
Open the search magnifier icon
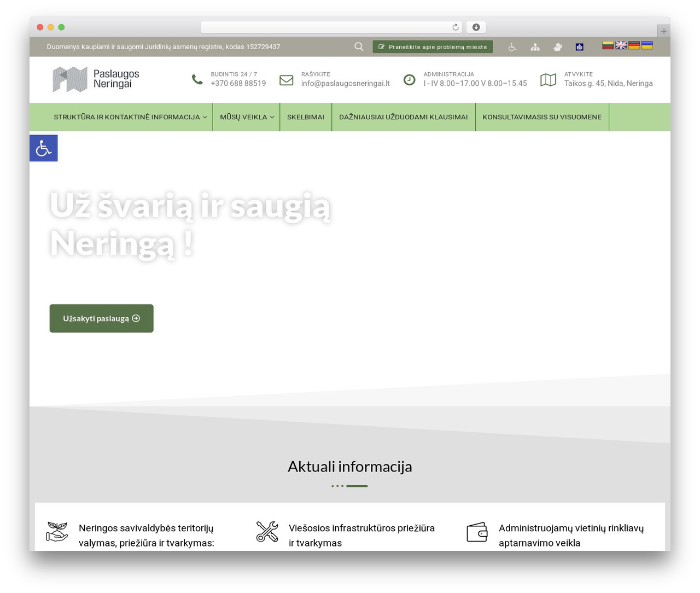(x=359, y=46)
